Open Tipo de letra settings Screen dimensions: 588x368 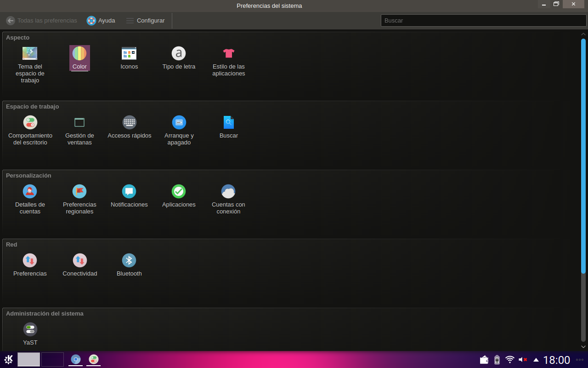[179, 58]
